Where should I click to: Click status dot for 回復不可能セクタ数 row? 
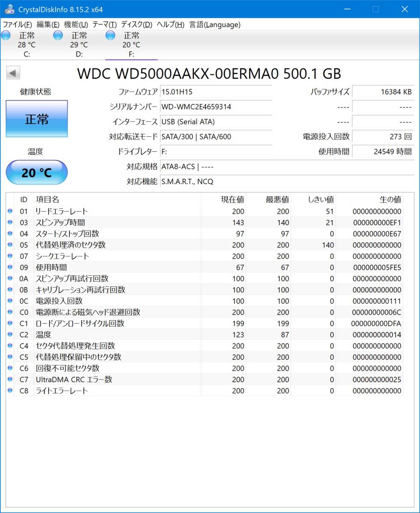coord(10,368)
